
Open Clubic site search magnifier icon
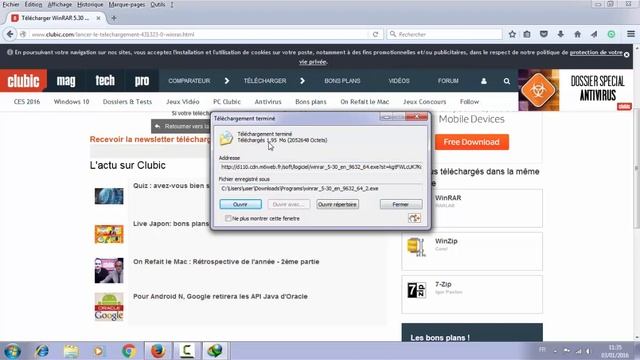coord(507,81)
